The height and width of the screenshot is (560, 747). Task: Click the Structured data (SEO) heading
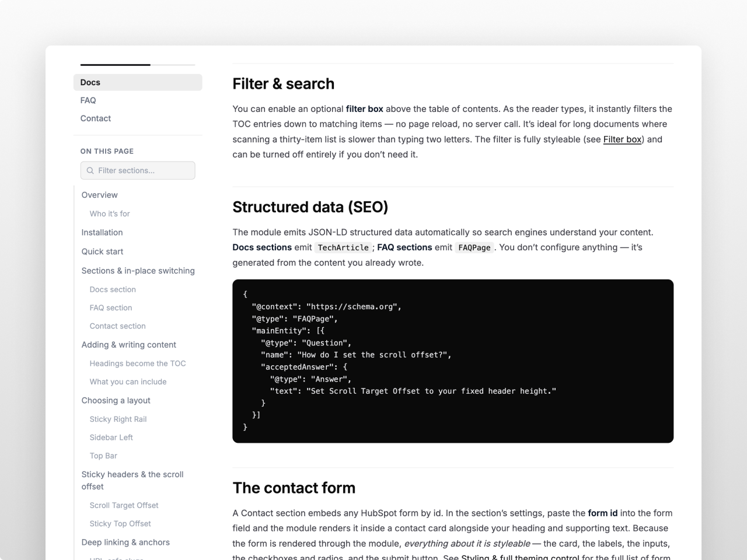(x=310, y=206)
